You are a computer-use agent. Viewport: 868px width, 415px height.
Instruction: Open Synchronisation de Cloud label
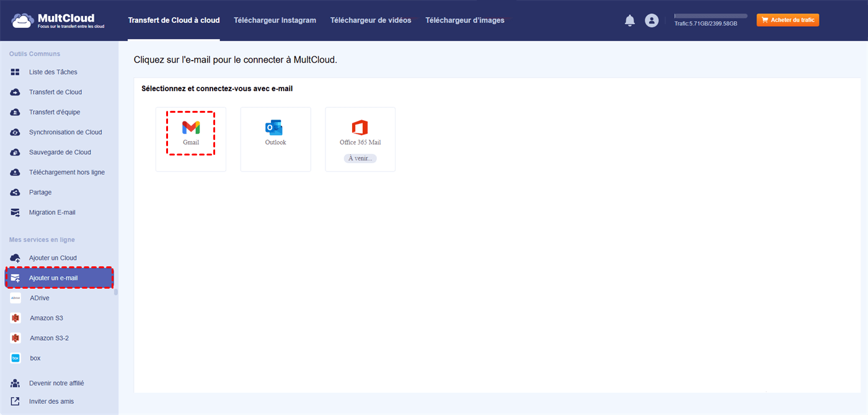pyautogui.click(x=66, y=132)
